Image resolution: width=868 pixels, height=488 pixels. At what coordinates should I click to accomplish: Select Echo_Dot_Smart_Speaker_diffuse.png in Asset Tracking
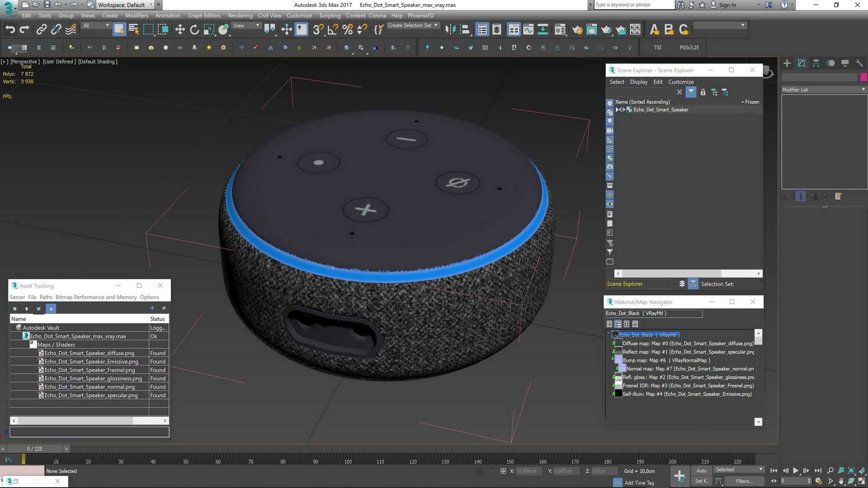tap(89, 353)
